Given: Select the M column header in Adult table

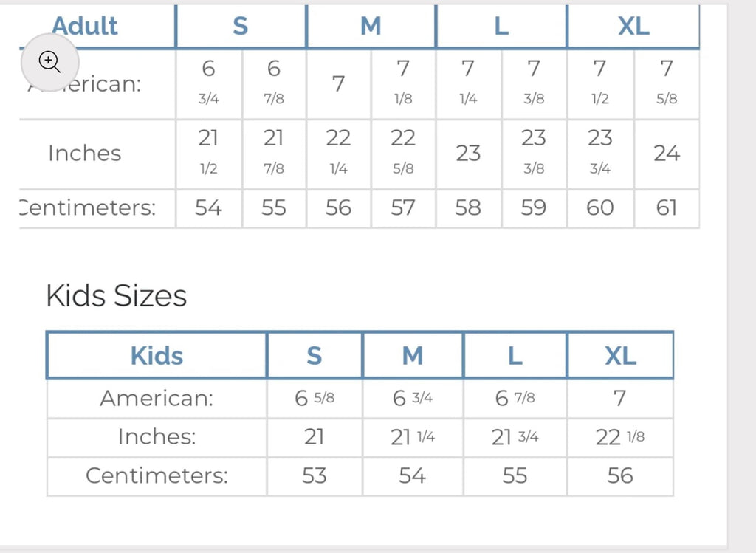Looking at the screenshot, I should 371,26.
